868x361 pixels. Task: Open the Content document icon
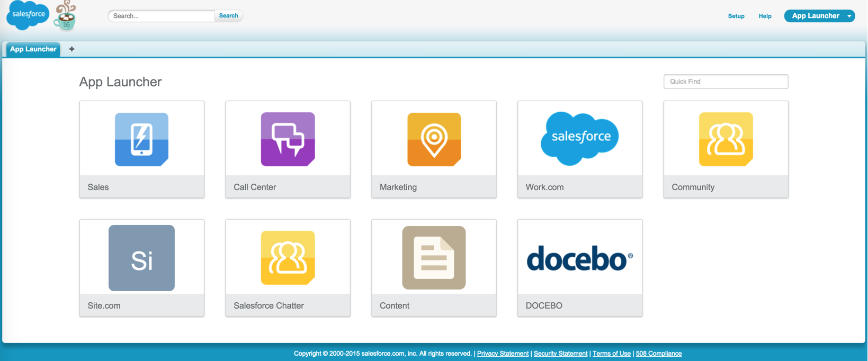(x=434, y=258)
